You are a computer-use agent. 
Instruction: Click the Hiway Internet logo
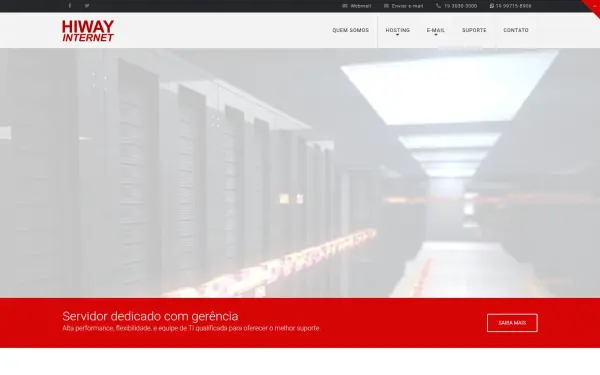[88, 31]
